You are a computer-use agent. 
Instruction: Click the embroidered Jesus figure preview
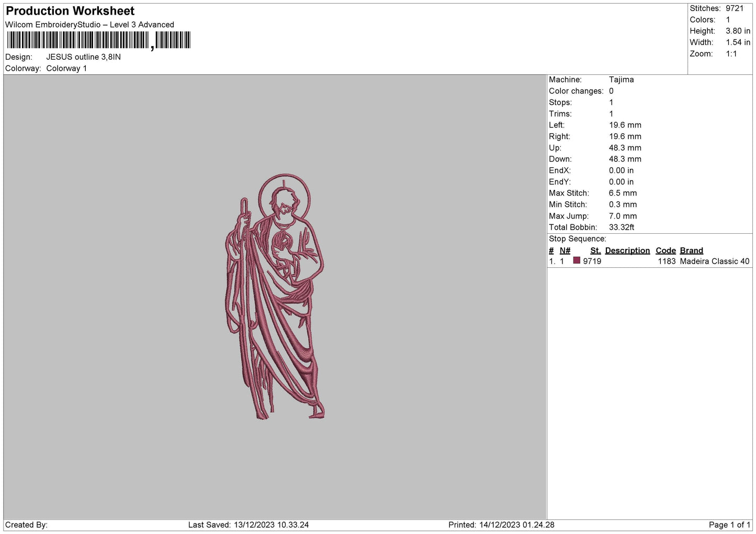pyautogui.click(x=275, y=297)
